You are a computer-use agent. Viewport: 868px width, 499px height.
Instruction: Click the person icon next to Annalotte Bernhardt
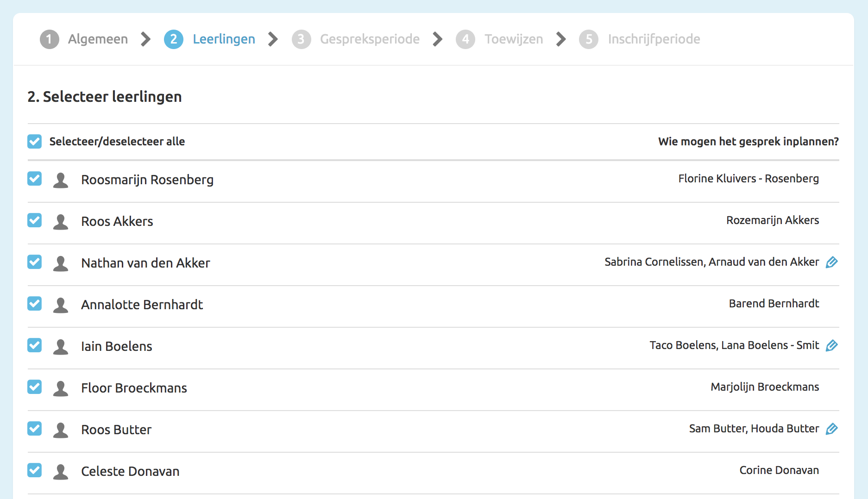click(61, 305)
